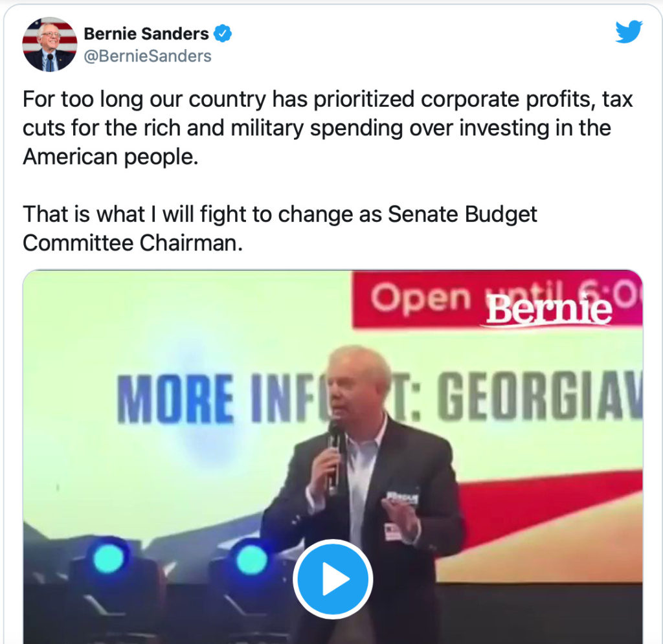Click the sentence about Senate Budget Committee Chairman
This screenshot has height=644, width=663.
coord(280,228)
